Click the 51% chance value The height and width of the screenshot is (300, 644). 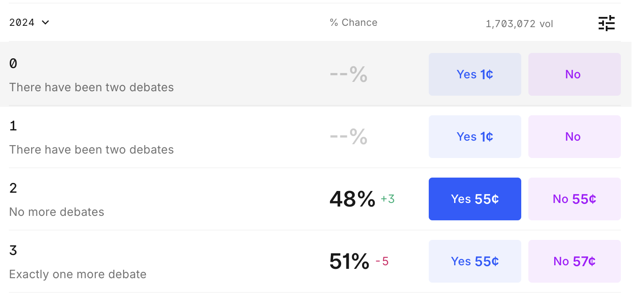tap(349, 261)
